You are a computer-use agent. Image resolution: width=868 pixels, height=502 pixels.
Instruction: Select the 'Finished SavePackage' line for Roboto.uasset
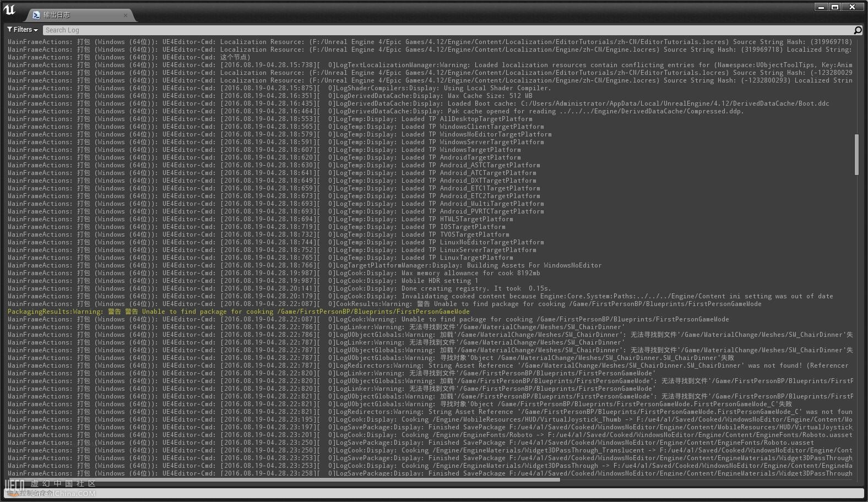(410, 443)
